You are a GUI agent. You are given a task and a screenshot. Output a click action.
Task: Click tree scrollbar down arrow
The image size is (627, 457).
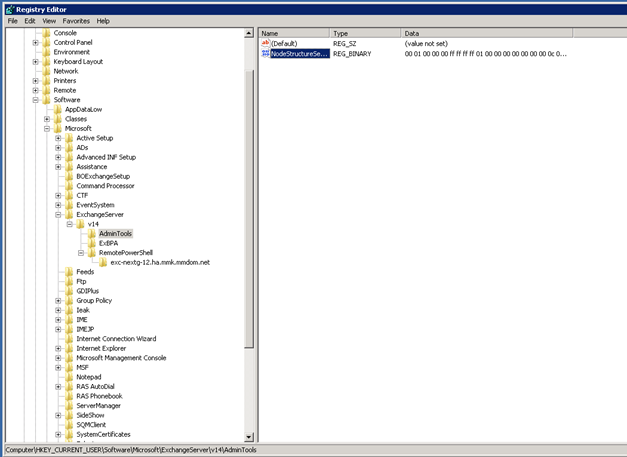pos(249,437)
